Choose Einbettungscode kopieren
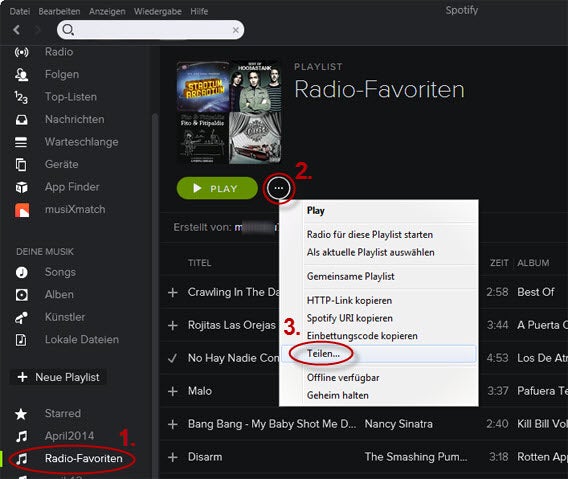 click(x=379, y=336)
